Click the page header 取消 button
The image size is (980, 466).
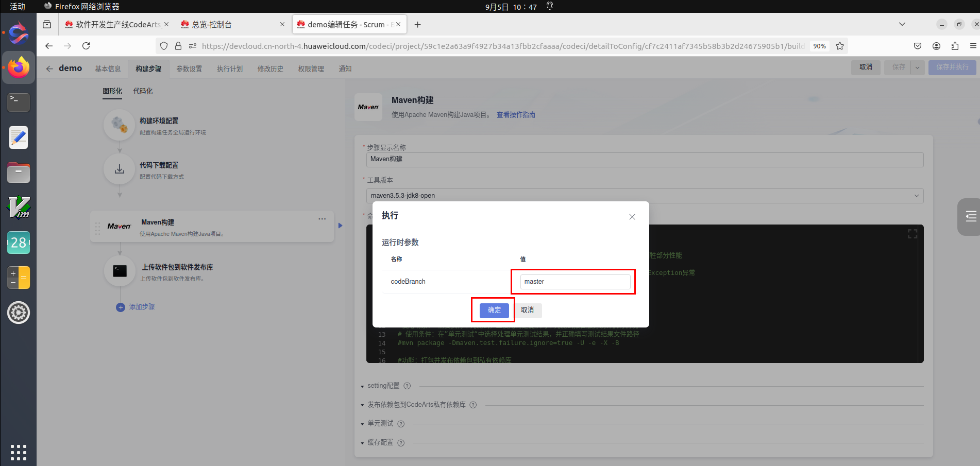866,67
